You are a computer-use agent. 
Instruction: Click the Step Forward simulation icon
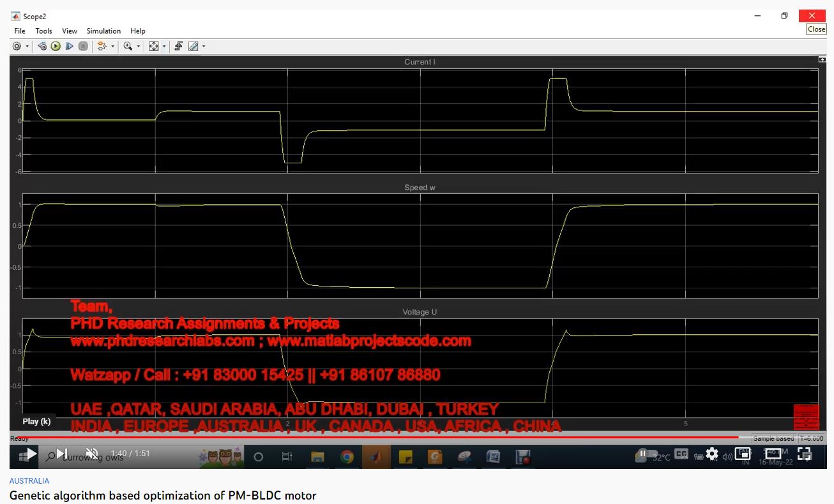[x=69, y=47]
